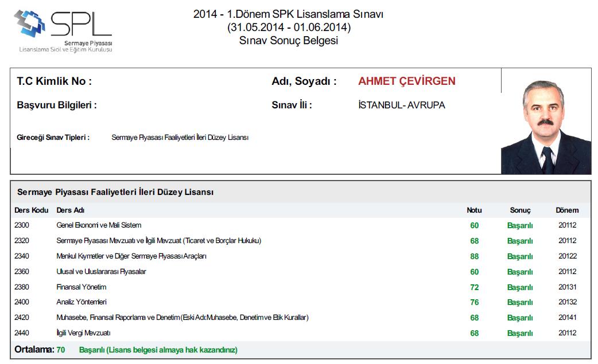Click the period 20112 in the 2300 row
598x364 pixels.
(x=568, y=225)
